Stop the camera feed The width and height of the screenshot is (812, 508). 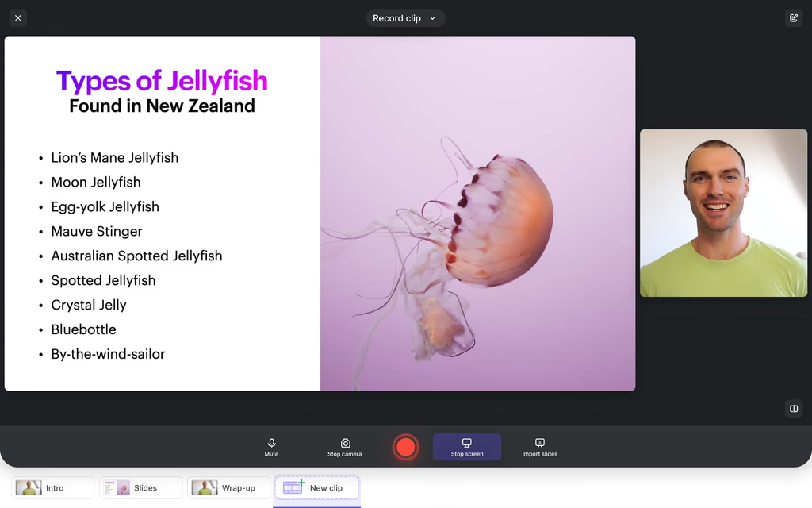click(x=345, y=447)
